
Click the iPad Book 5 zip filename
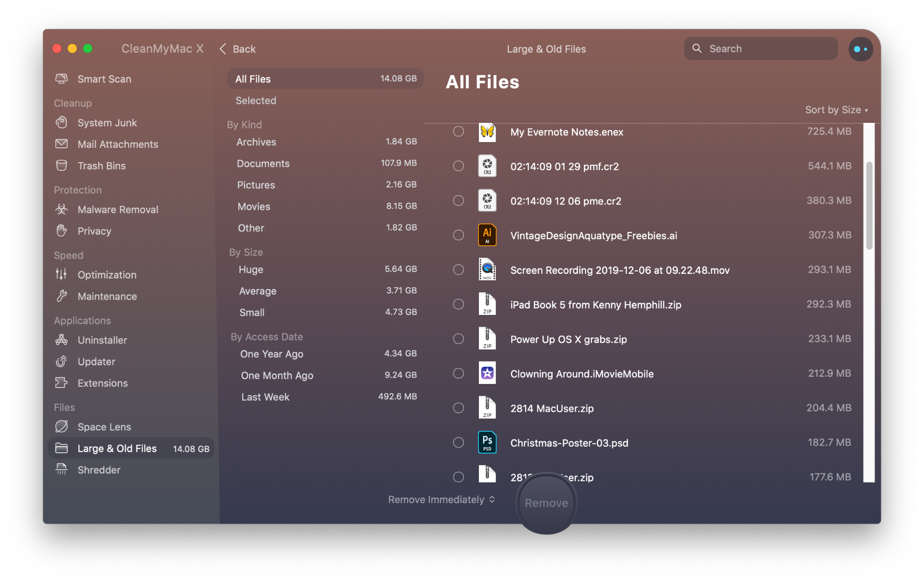tap(595, 305)
